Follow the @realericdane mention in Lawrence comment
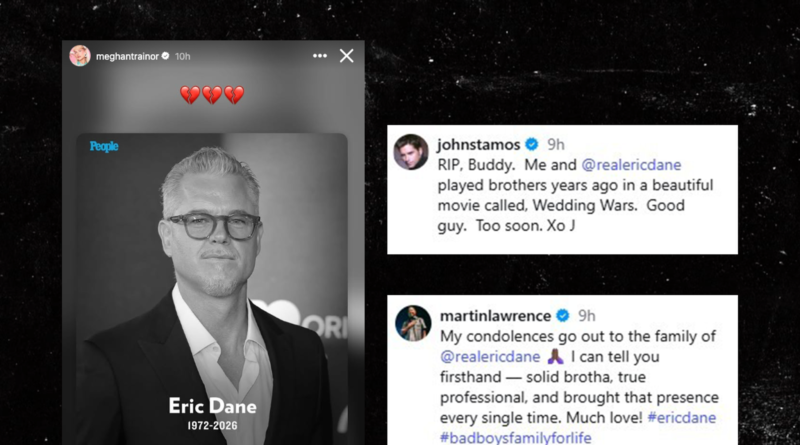 [490, 357]
